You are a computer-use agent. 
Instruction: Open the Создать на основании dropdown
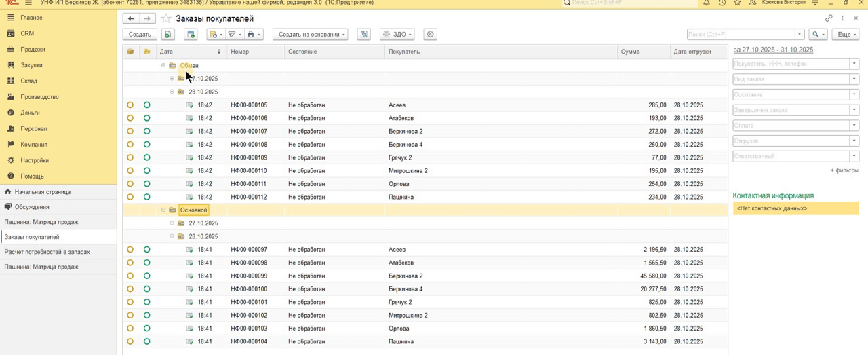coord(310,35)
